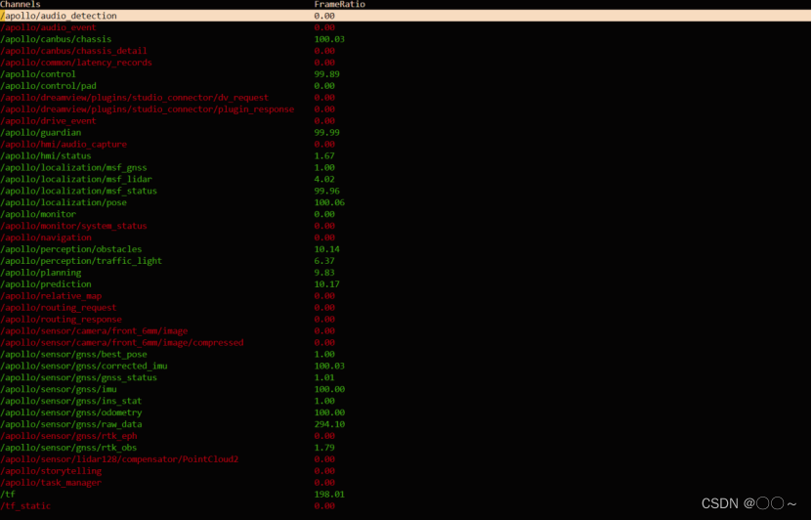Select the /apollo/hmi/status channel

click(46, 155)
